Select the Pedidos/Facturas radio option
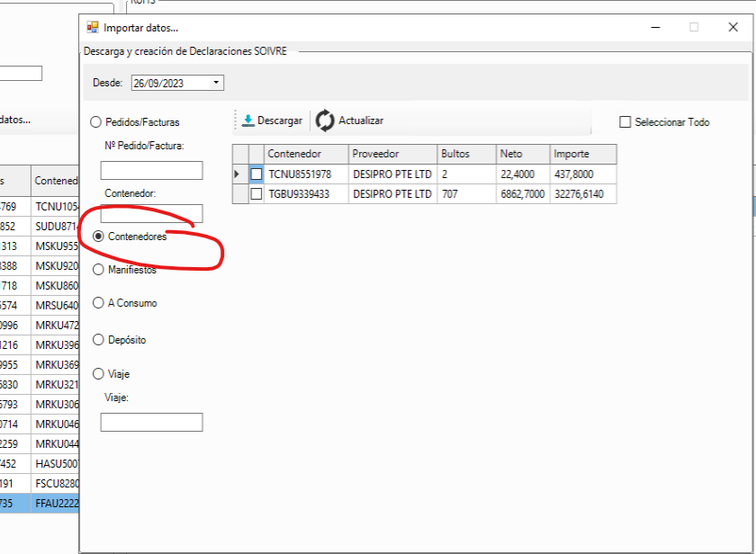This screenshot has width=756, height=554. 98,121
